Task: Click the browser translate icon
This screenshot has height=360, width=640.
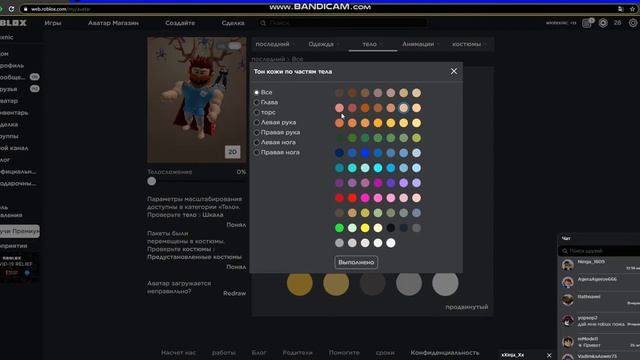Action: (x=620, y=9)
